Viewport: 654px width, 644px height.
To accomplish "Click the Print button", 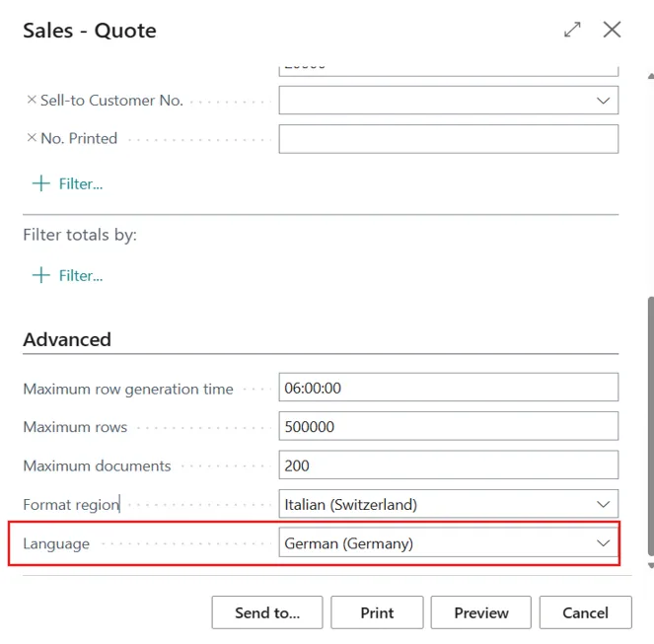I will [x=377, y=612].
